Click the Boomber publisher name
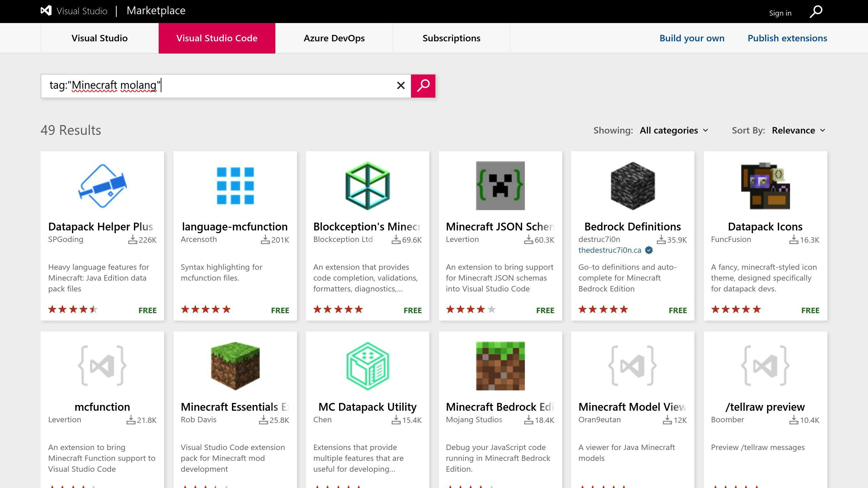Image resolution: width=868 pixels, height=488 pixels. (x=728, y=420)
